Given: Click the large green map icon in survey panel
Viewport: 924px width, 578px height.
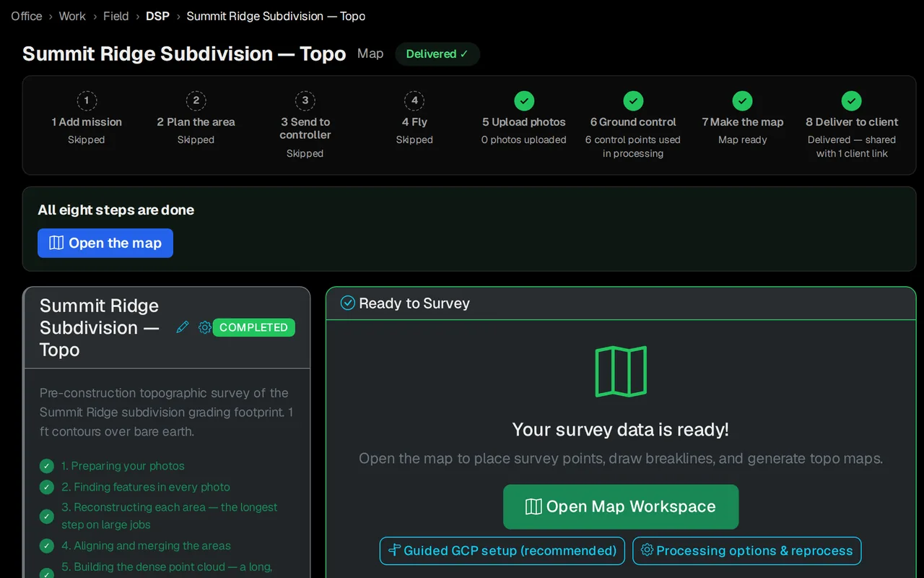Looking at the screenshot, I should click(621, 371).
